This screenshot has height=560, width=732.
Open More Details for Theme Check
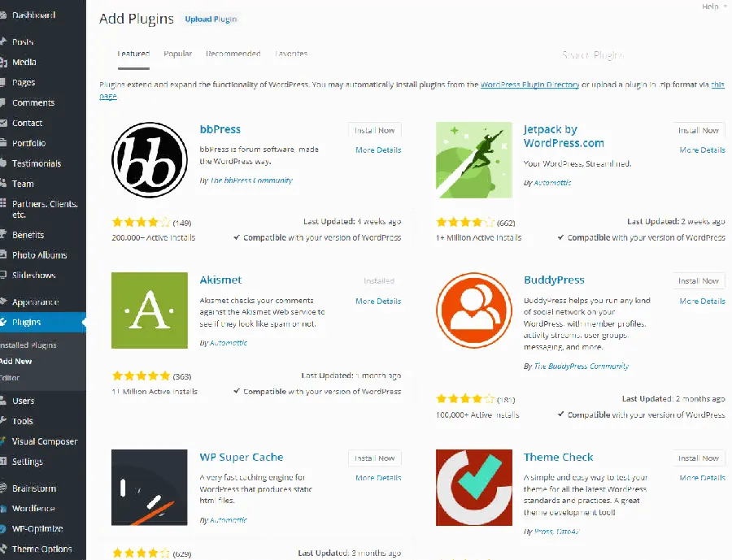[703, 478]
